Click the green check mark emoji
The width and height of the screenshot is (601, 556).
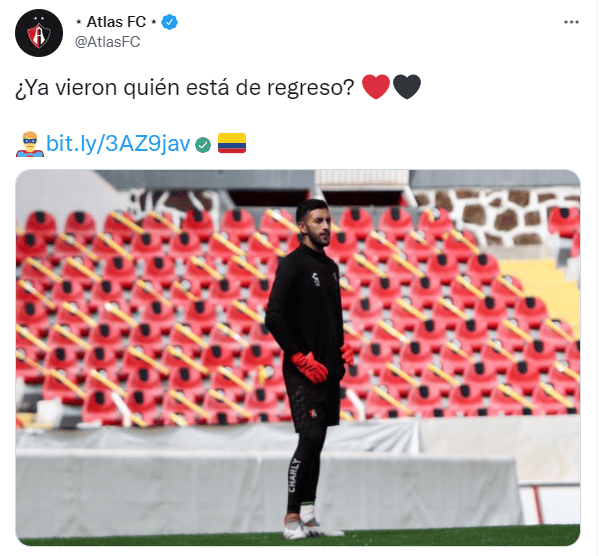point(203,145)
